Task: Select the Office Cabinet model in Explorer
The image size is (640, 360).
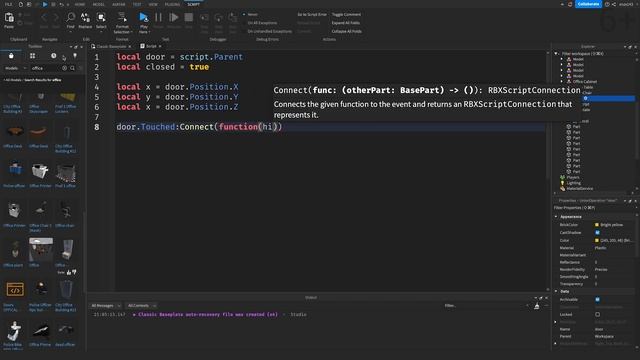Action: click(x=584, y=82)
